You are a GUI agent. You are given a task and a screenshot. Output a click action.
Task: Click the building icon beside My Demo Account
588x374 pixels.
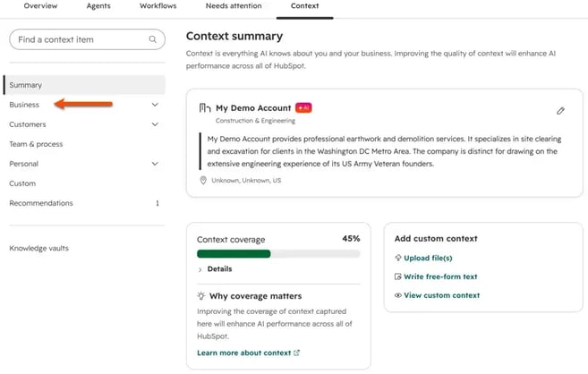pos(205,108)
